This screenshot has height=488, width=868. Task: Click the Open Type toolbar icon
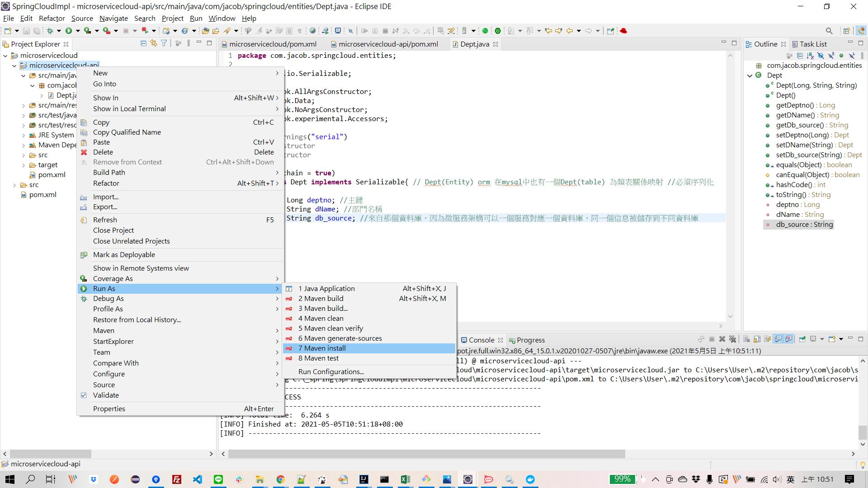point(206,31)
